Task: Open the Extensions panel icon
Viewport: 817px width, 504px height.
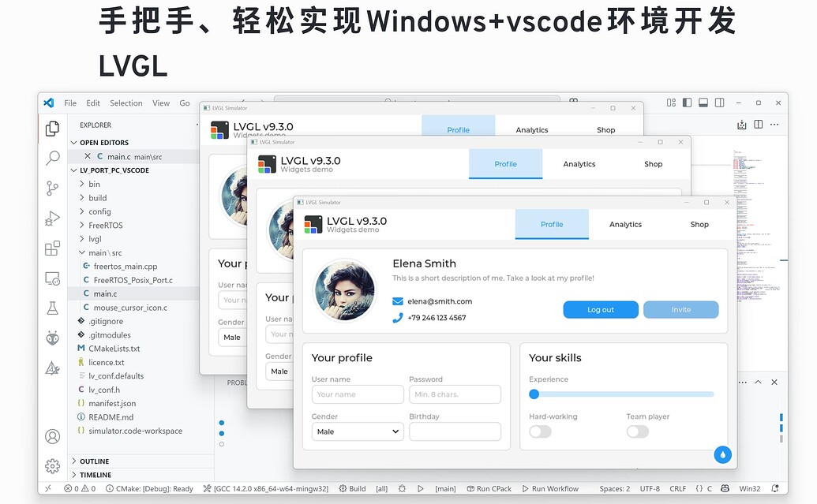Action: pos(52,248)
